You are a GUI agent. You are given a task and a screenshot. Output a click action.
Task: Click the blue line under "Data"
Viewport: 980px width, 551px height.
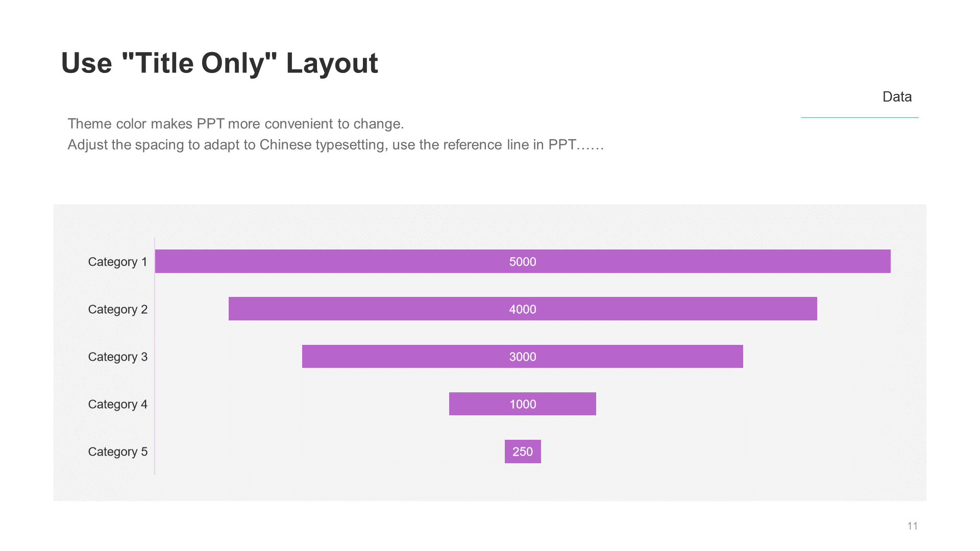(x=860, y=117)
